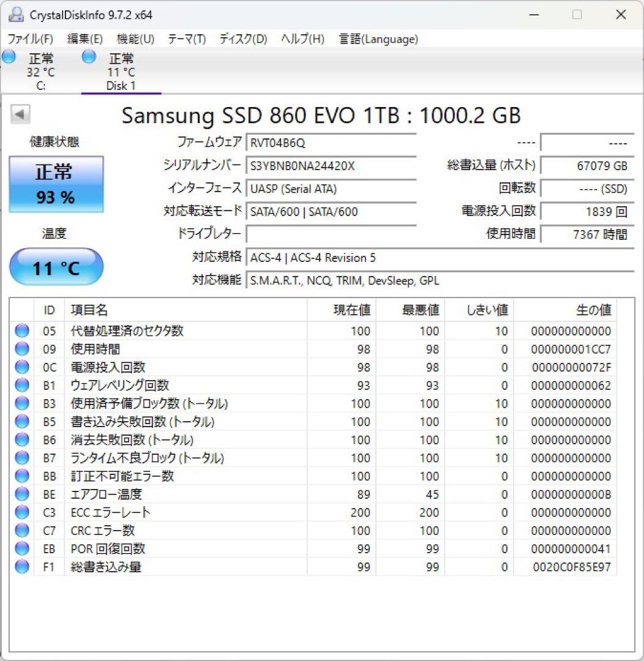Open the ディスク(D) dropdown menu
This screenshot has height=661, width=644.
[x=241, y=38]
